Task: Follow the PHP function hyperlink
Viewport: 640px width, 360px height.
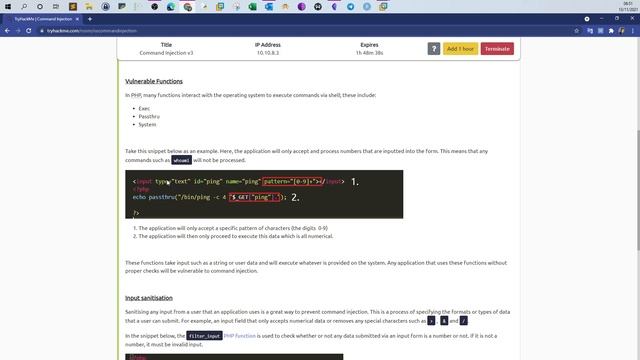Action: coord(240,336)
